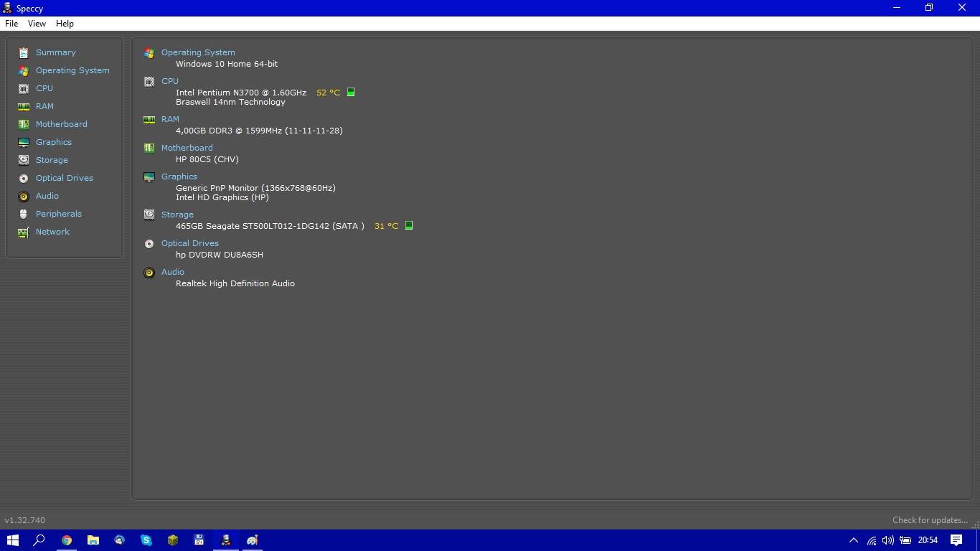Click the board icon beside Motherboard heading

click(x=149, y=149)
